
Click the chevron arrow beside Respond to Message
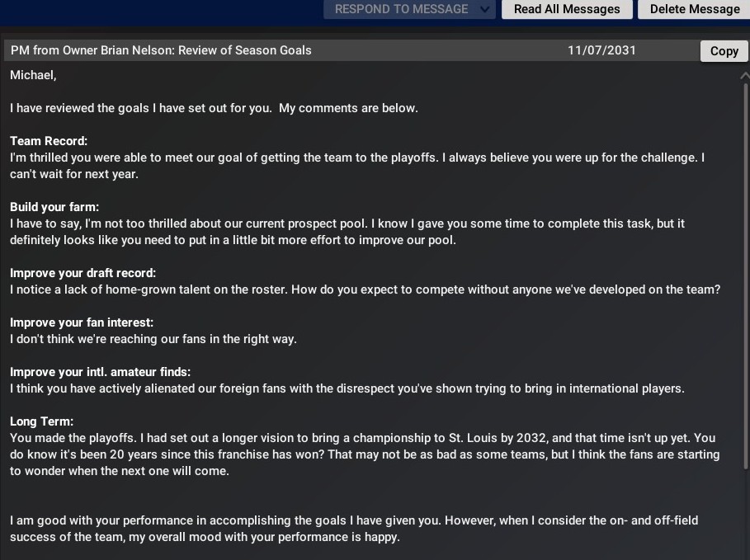tap(486, 9)
